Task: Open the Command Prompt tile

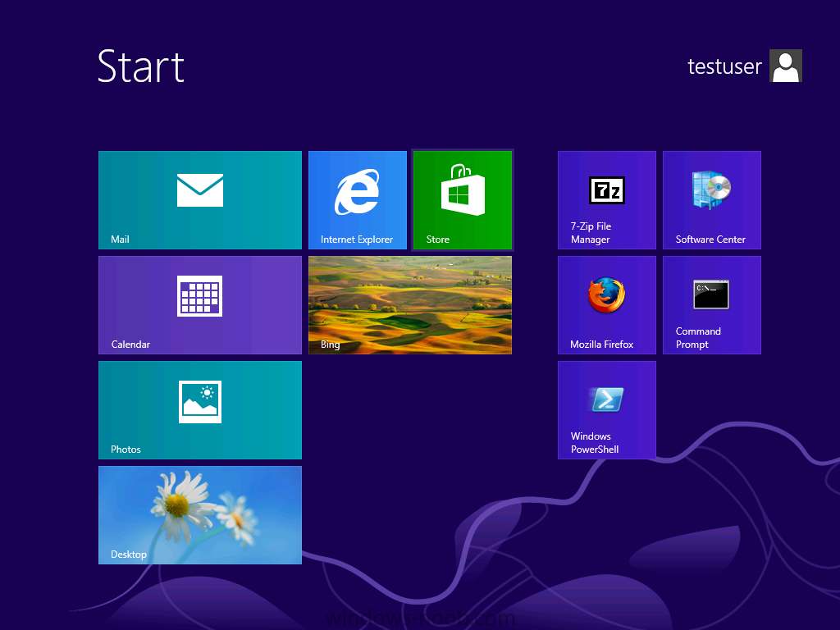Action: tap(712, 305)
